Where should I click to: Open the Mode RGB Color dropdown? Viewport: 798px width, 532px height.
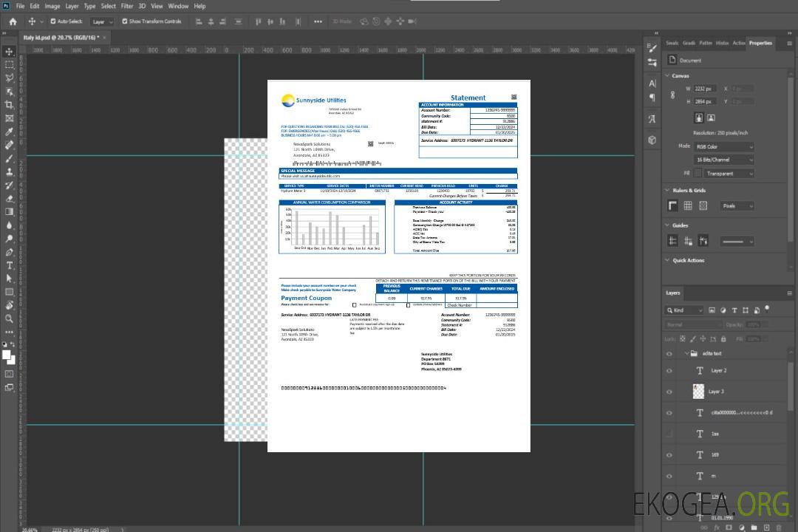724,146
